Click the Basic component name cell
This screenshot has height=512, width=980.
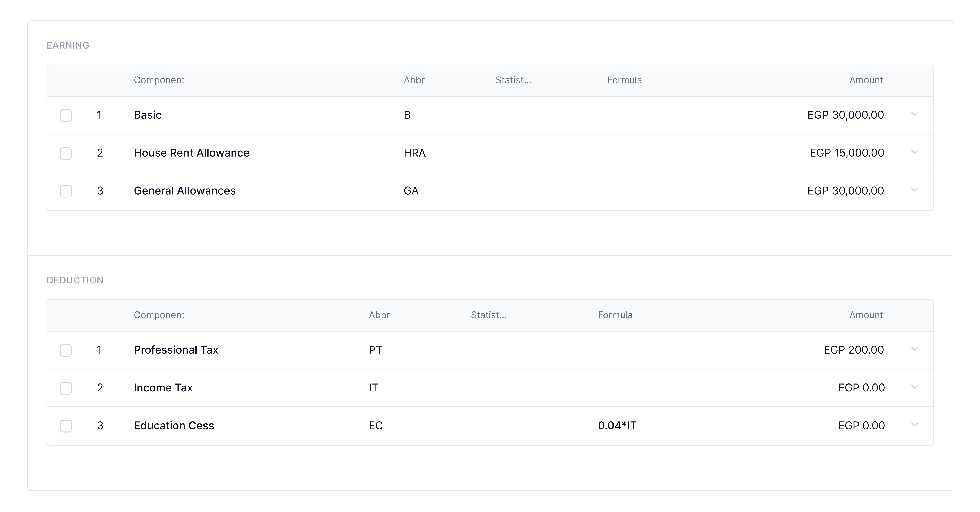click(148, 115)
